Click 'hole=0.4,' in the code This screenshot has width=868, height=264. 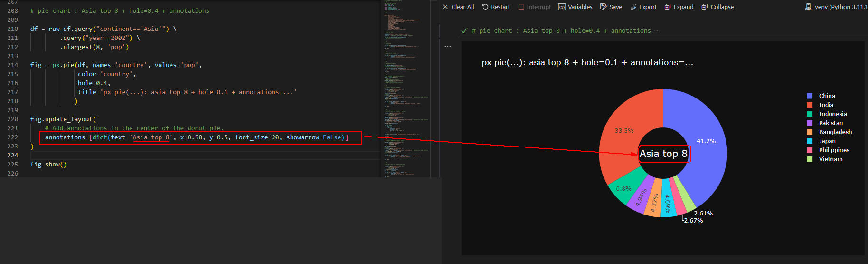pos(94,83)
